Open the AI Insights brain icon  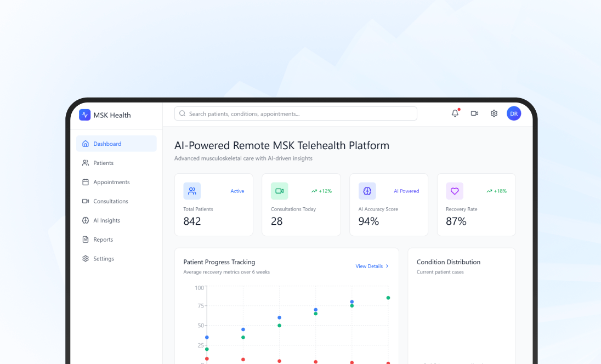86,220
